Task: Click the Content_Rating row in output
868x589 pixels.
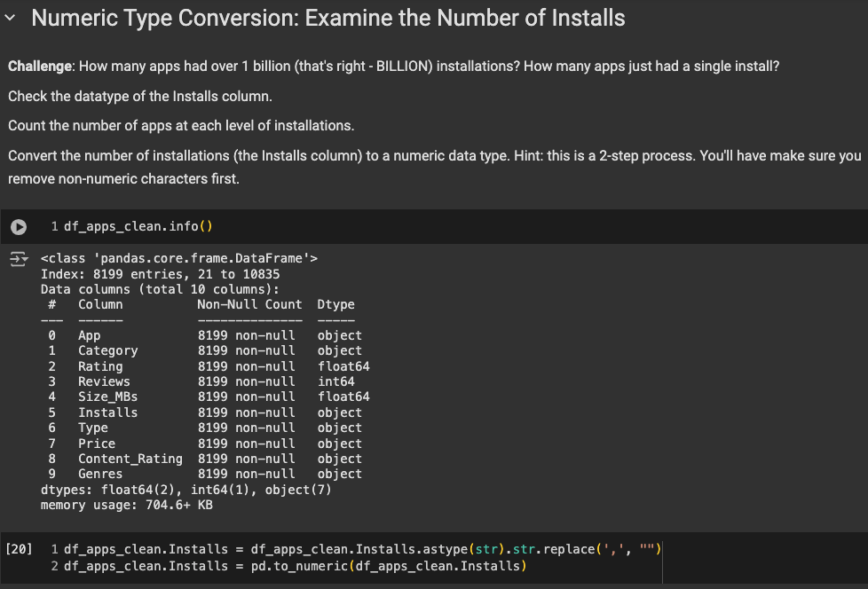Action: pyautogui.click(x=205, y=459)
